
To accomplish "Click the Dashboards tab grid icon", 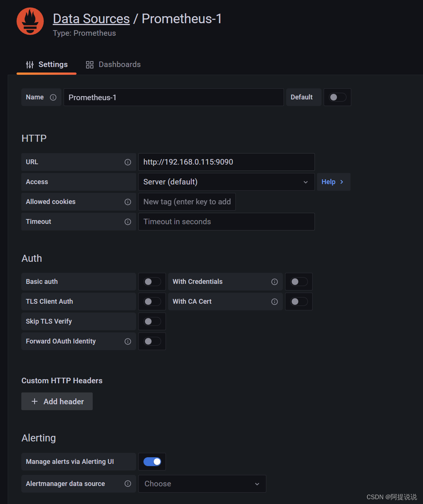I will coord(90,65).
